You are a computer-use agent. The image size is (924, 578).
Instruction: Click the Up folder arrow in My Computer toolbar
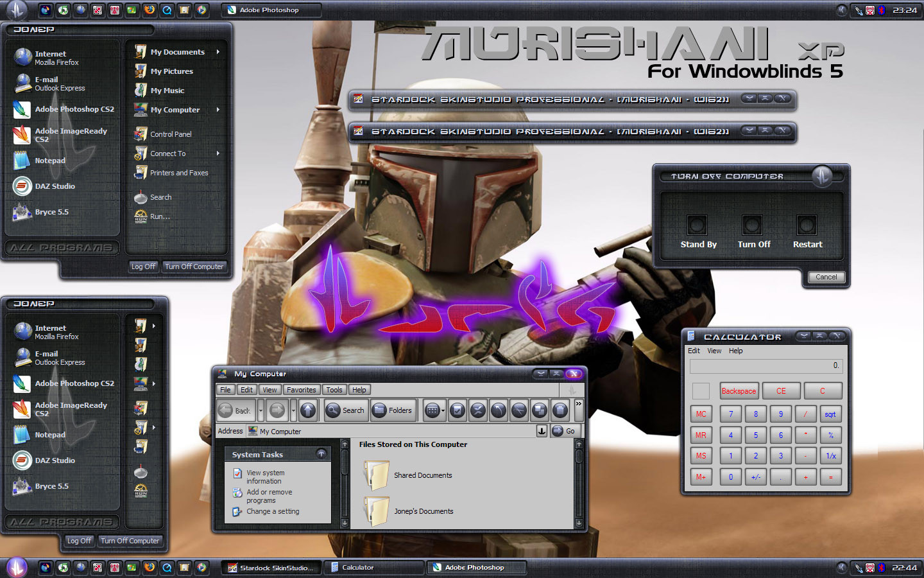tap(308, 410)
